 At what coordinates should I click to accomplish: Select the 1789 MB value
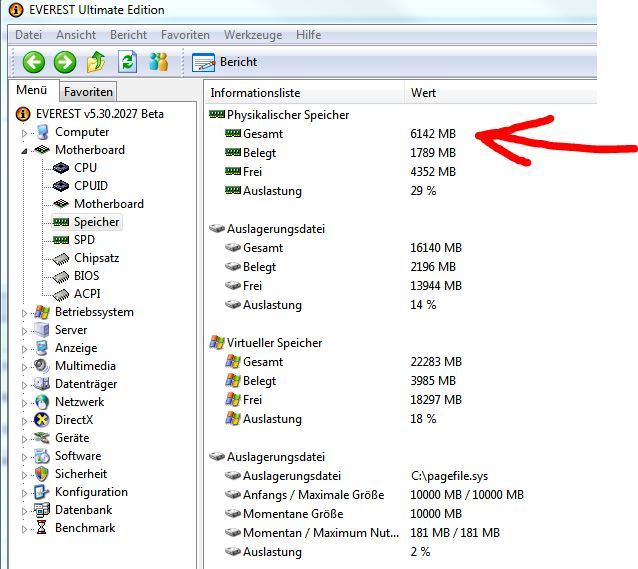(433, 153)
